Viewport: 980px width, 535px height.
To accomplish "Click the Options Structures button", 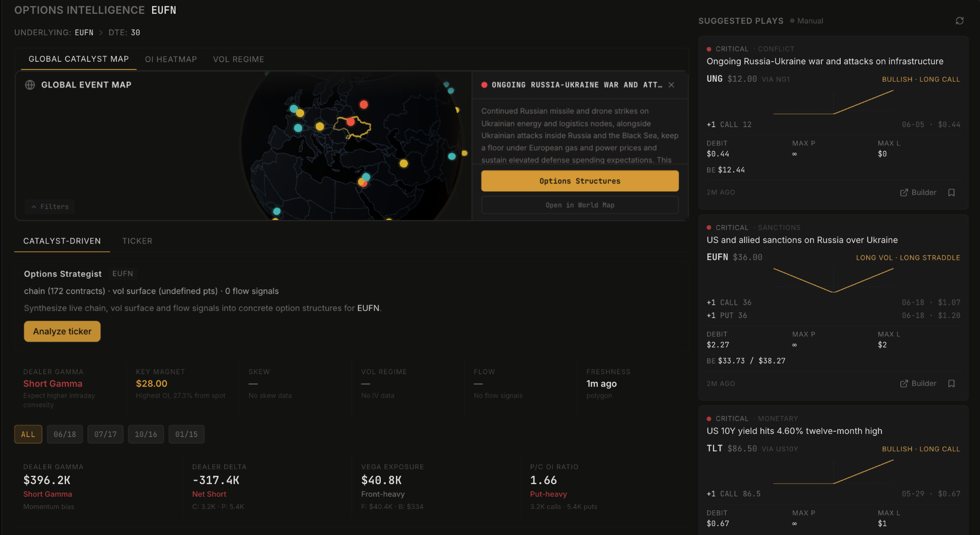I will 580,181.
